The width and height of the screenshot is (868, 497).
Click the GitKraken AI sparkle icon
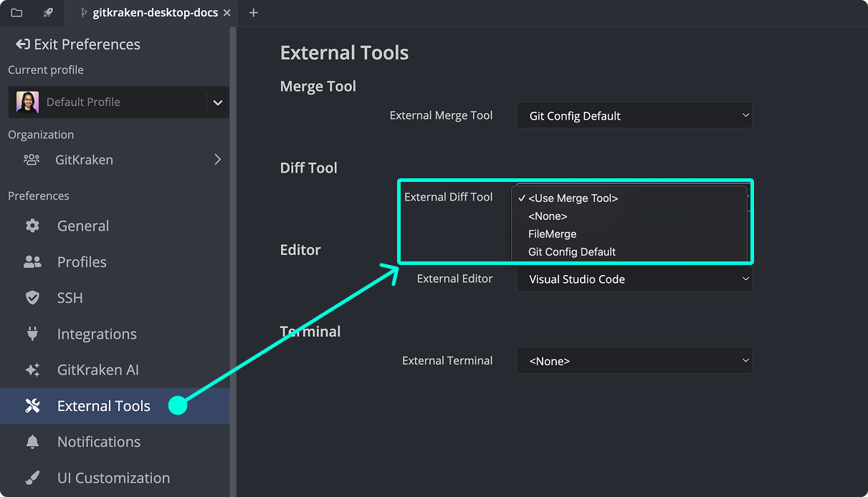tap(32, 370)
